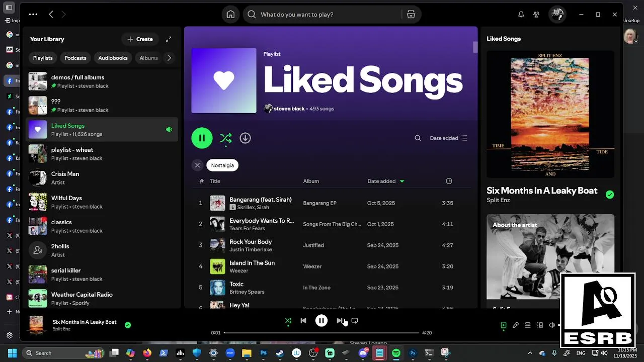Toggle shuffle in the playlist header

coord(226,138)
